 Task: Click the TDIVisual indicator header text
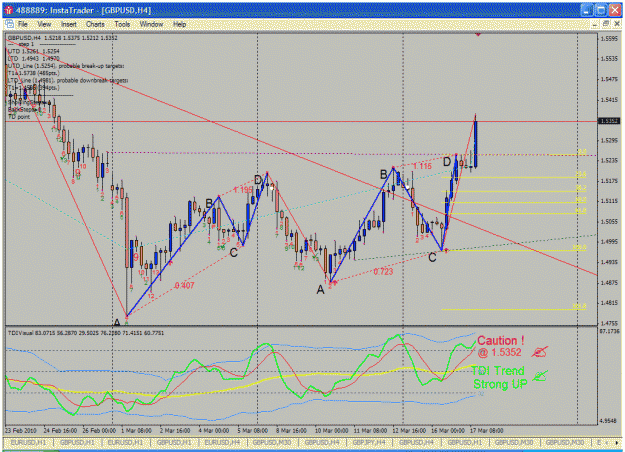[x=86, y=333]
